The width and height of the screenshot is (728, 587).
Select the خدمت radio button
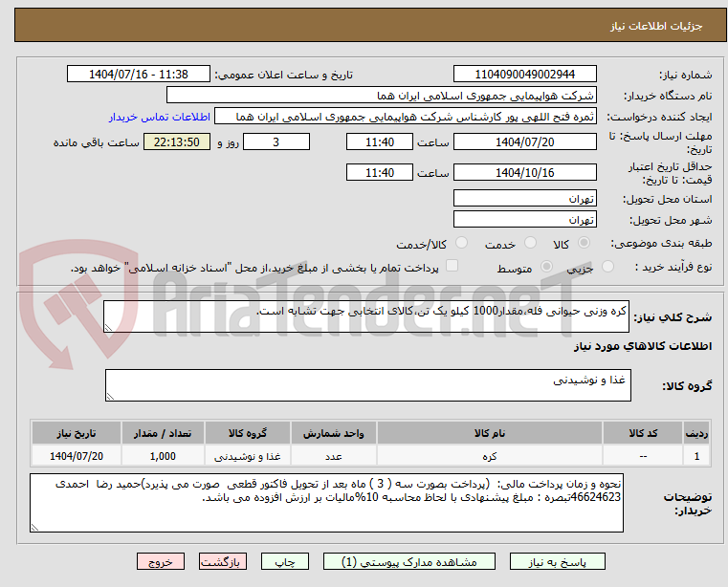point(530,243)
